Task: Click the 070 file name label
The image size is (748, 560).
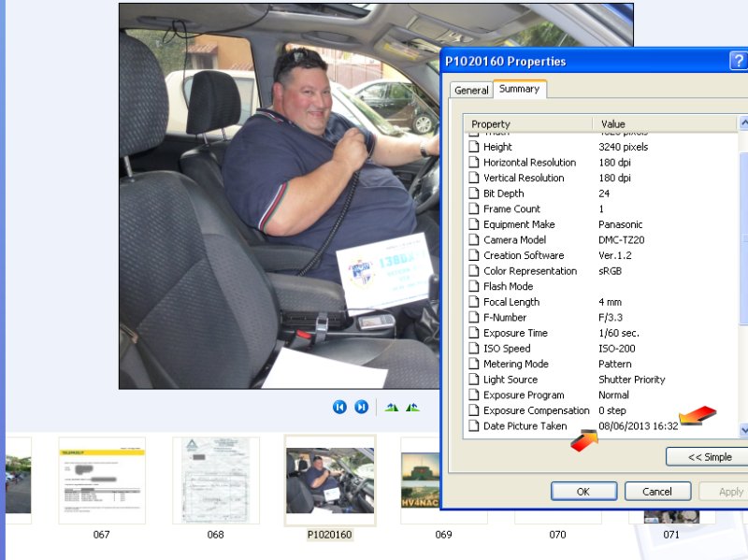Action: point(557,535)
